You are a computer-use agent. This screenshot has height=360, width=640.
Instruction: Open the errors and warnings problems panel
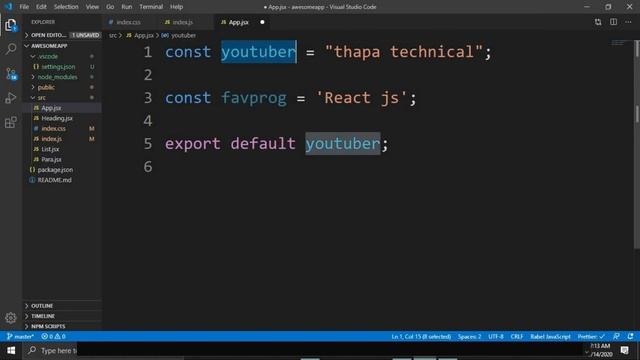coord(53,336)
